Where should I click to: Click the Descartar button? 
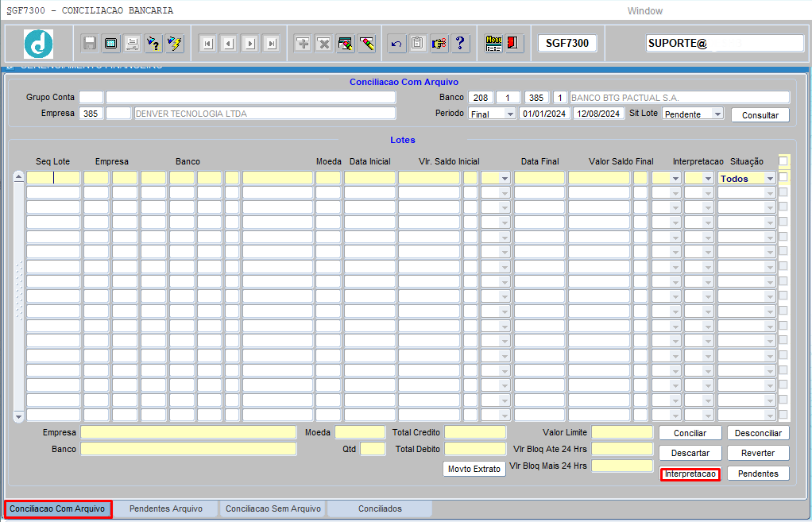click(690, 453)
